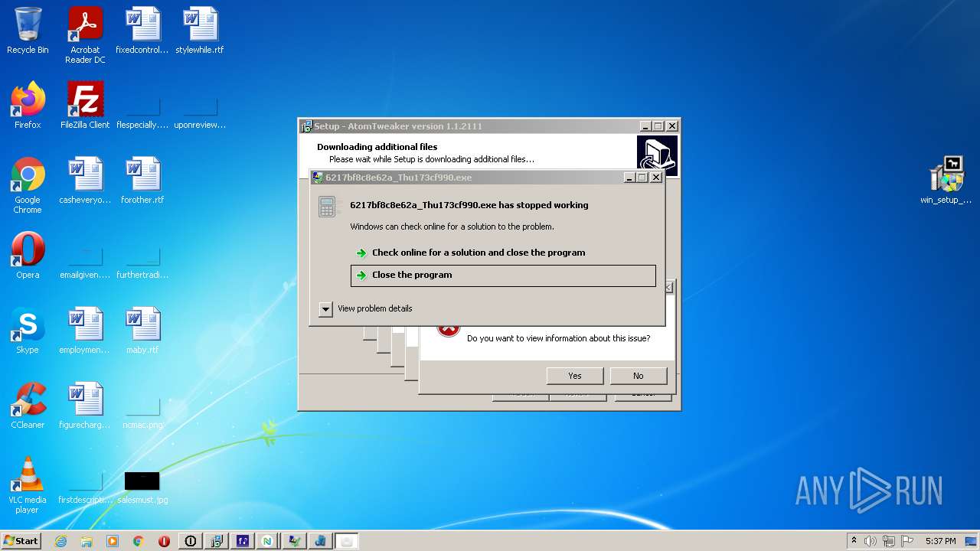This screenshot has height=551, width=980.
Task: Open FileZilla Client shortcut
Action: [85, 106]
